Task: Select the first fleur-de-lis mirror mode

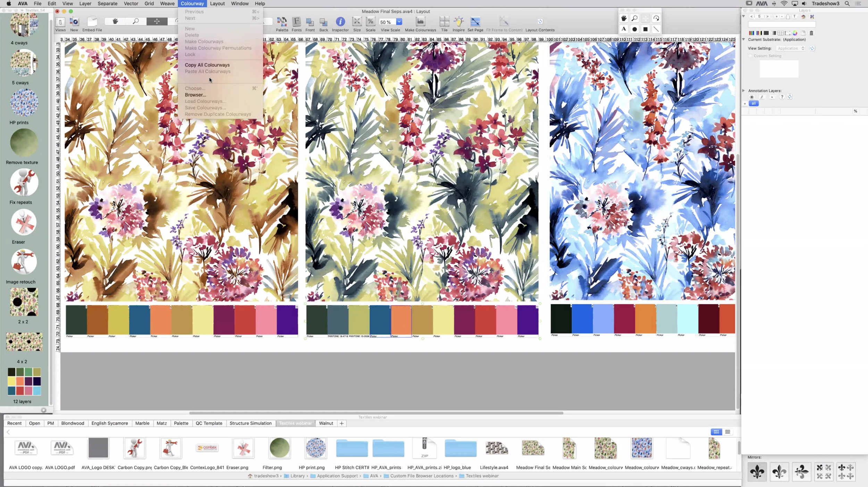Action: point(757,472)
